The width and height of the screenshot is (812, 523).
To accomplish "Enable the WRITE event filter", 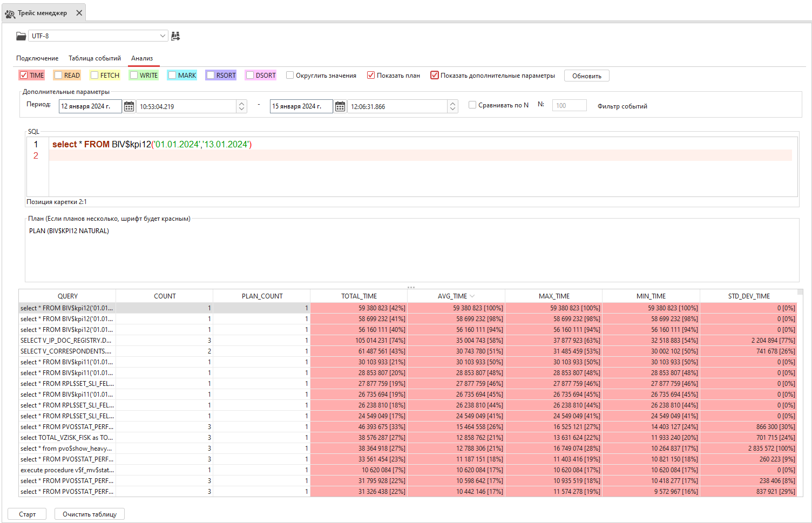I will click(133, 75).
